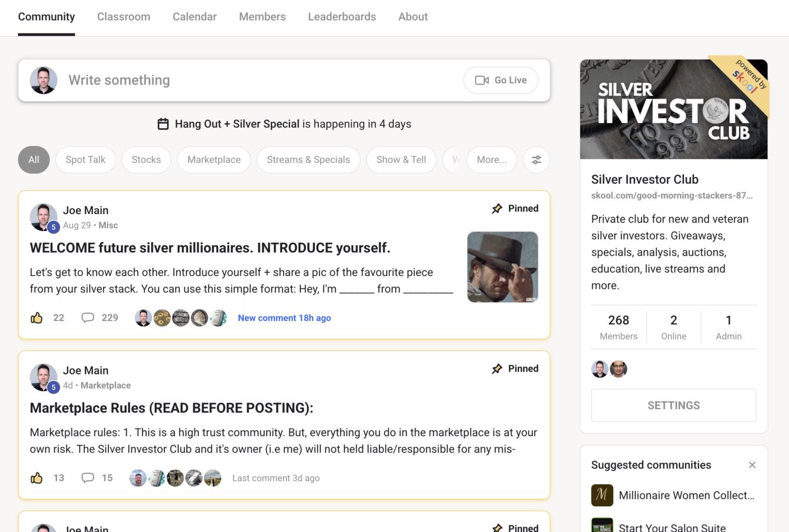This screenshot has width=789, height=532.
Task: Open comments icon showing 15 comments
Action: click(x=88, y=478)
